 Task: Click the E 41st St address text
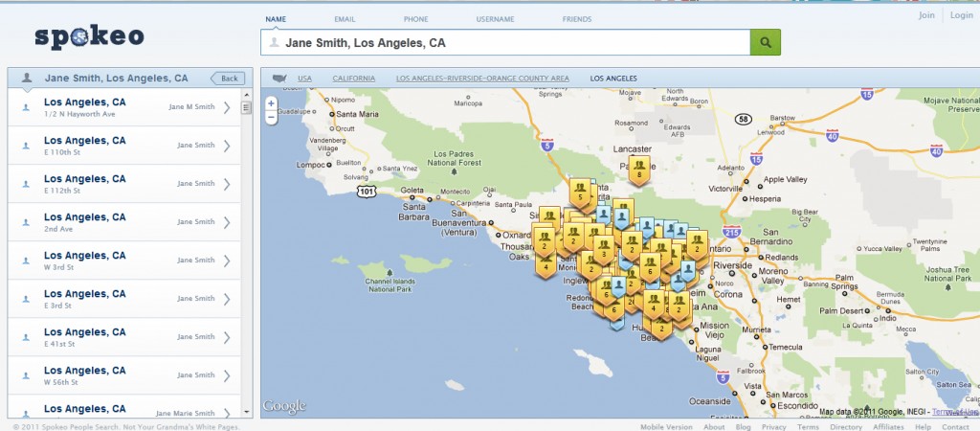[59, 344]
